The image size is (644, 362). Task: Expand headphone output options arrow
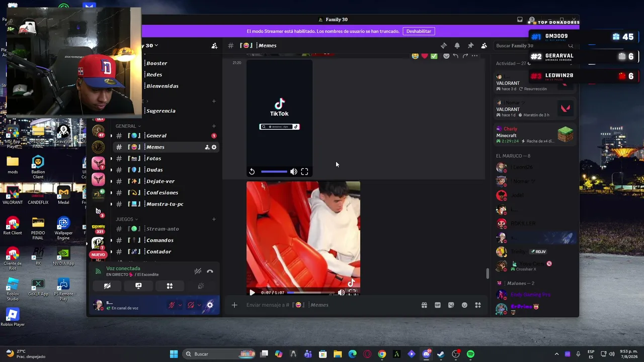199,305
